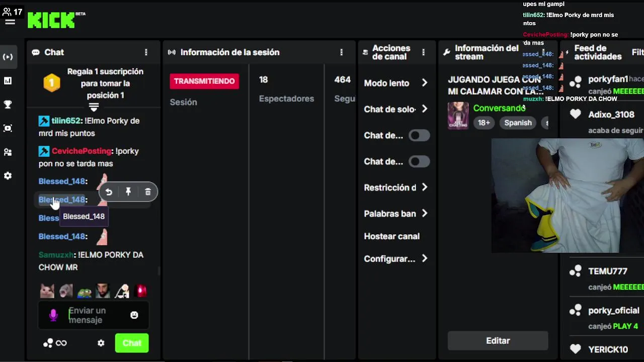Click the Editar button
Viewport: 644px width, 362px height.
coord(498,341)
